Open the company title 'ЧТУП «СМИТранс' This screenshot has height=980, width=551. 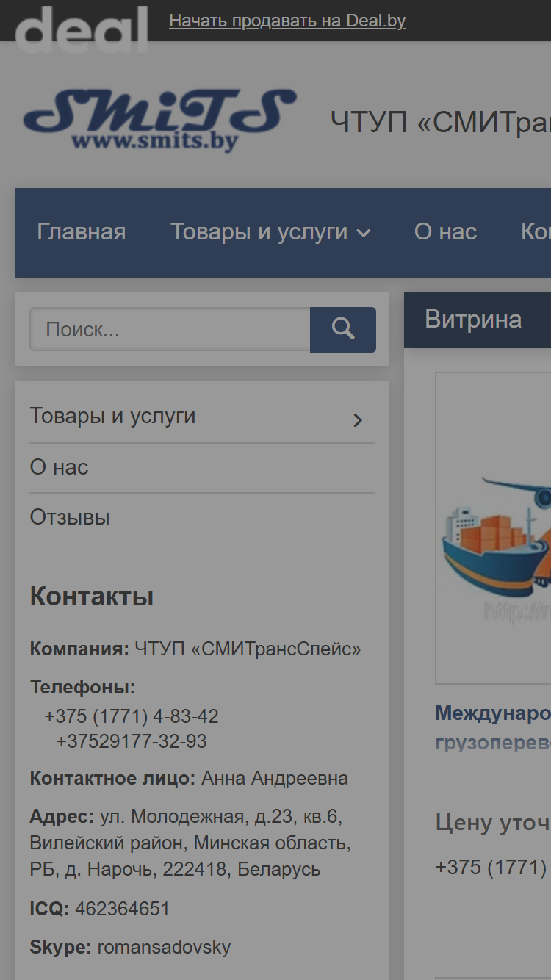[440, 122]
